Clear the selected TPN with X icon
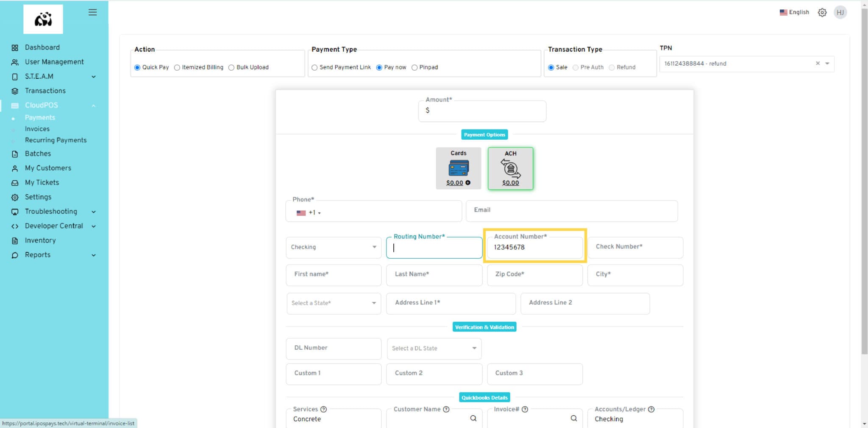This screenshot has width=868, height=428. 818,64
